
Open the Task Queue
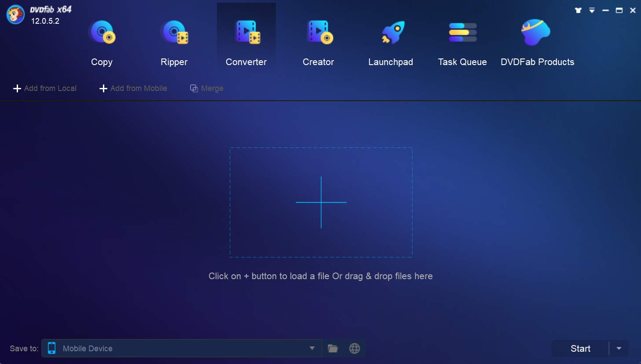coord(462,43)
